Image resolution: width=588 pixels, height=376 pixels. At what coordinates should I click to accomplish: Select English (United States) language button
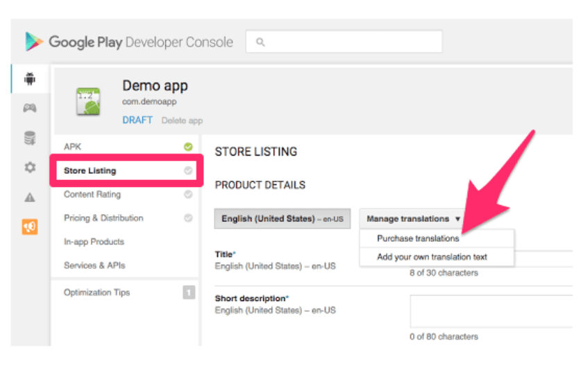coord(283,219)
